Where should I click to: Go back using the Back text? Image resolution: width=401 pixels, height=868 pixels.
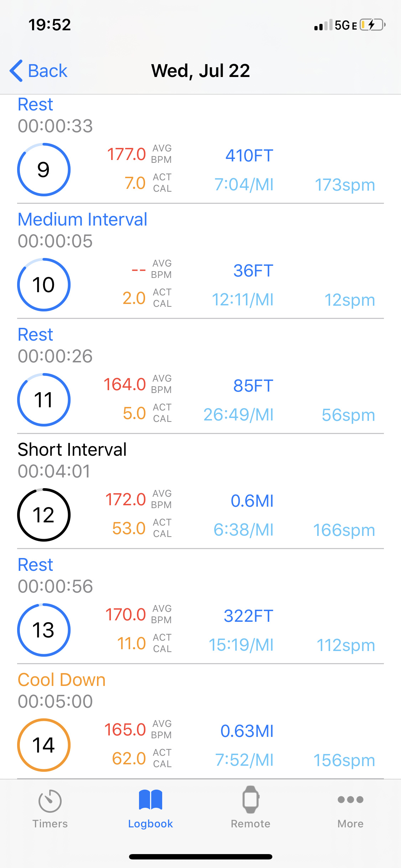click(47, 71)
